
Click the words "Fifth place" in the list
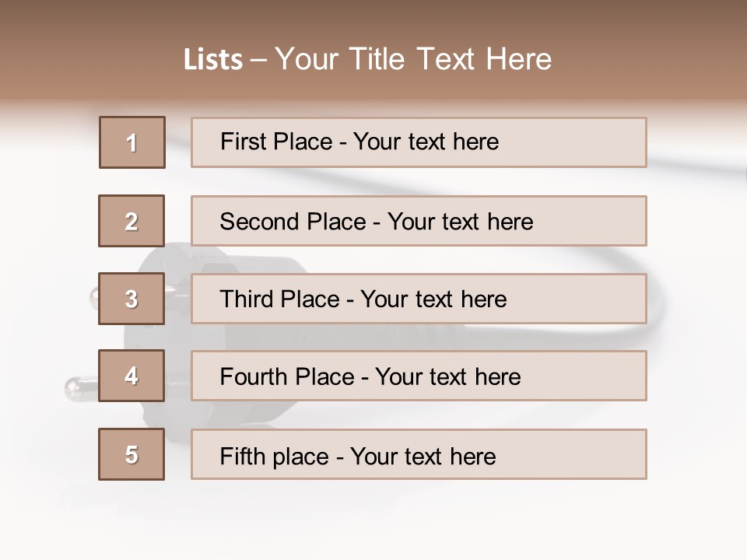(275, 456)
